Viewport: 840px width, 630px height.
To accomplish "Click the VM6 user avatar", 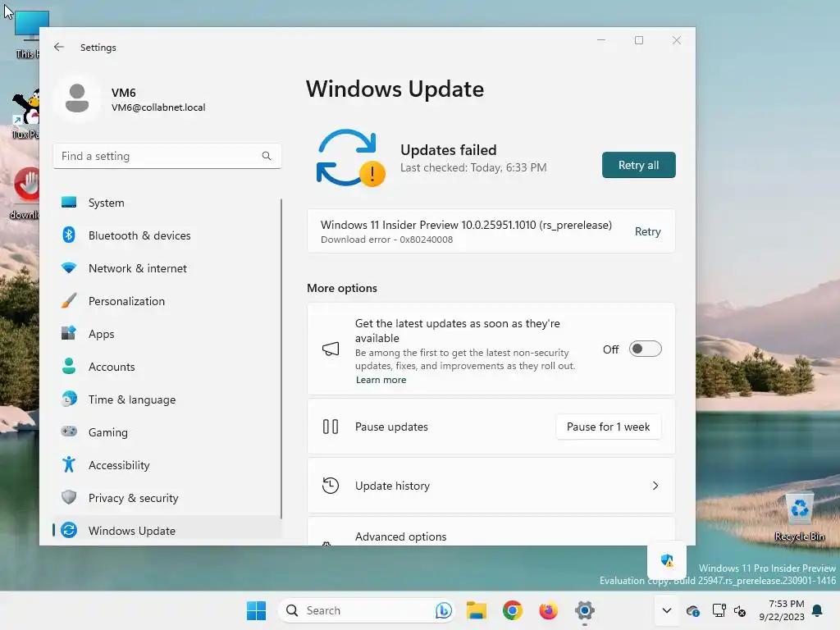I will (77, 98).
